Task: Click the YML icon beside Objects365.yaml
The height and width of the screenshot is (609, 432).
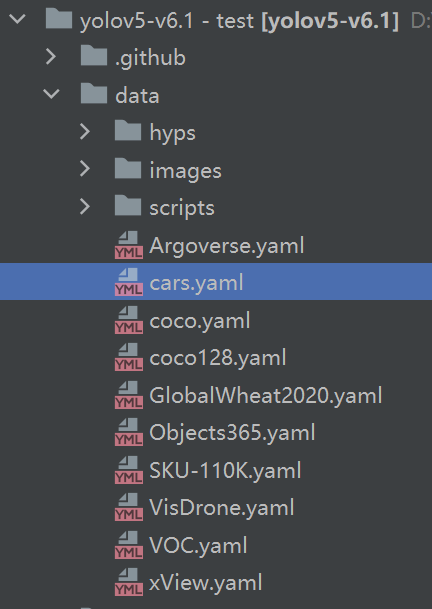Action: tap(129, 432)
